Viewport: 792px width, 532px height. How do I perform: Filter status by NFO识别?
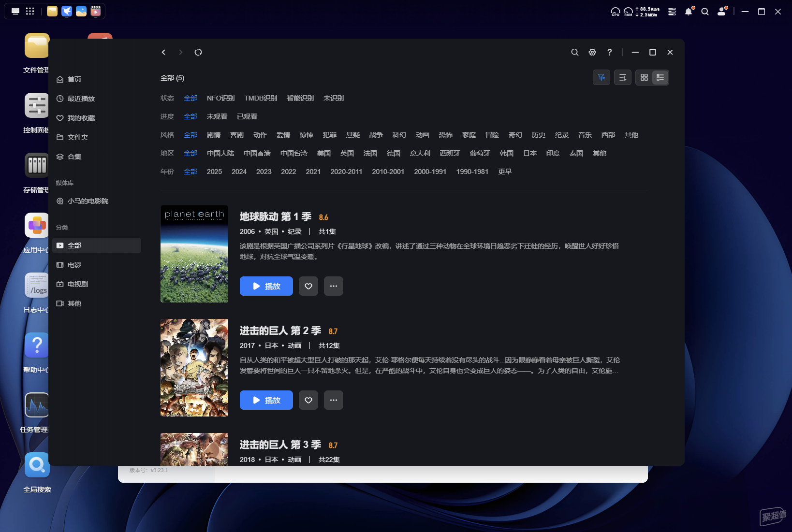click(x=220, y=98)
